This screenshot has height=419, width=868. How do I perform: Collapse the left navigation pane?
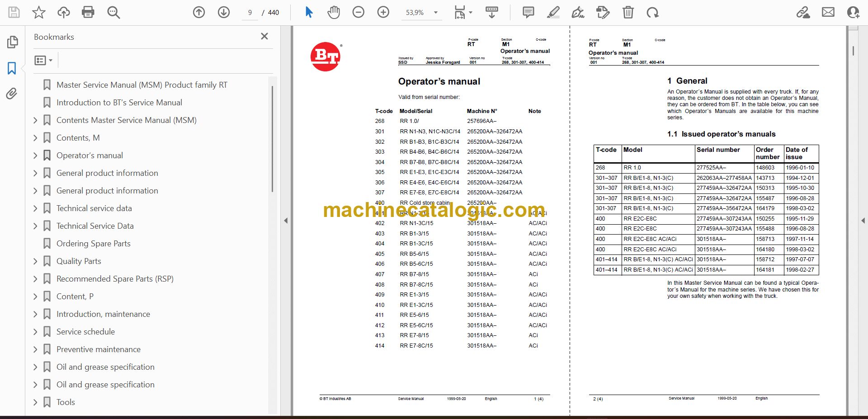tap(286, 221)
